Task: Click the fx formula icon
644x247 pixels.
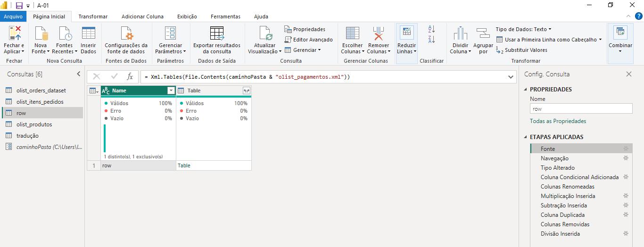Action: coord(130,77)
